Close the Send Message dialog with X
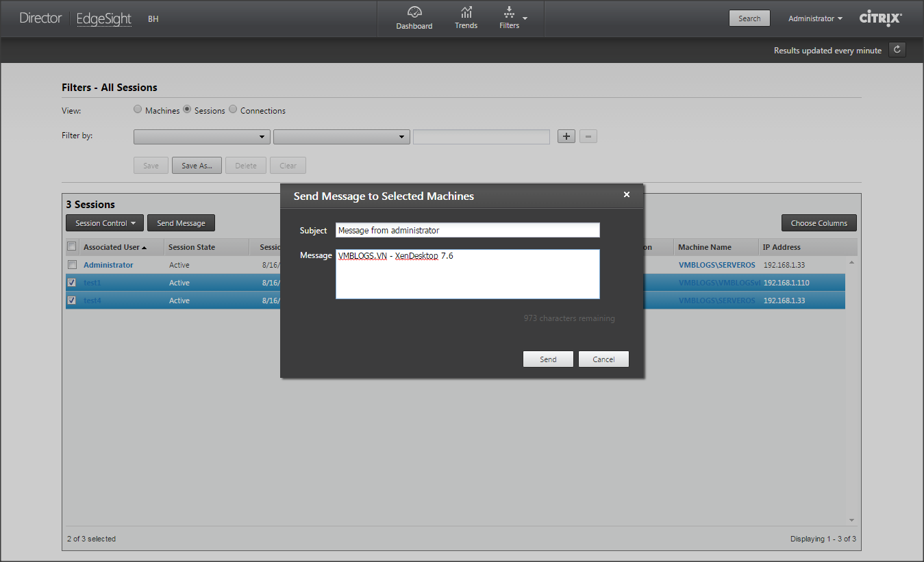The height and width of the screenshot is (562, 924). (626, 195)
